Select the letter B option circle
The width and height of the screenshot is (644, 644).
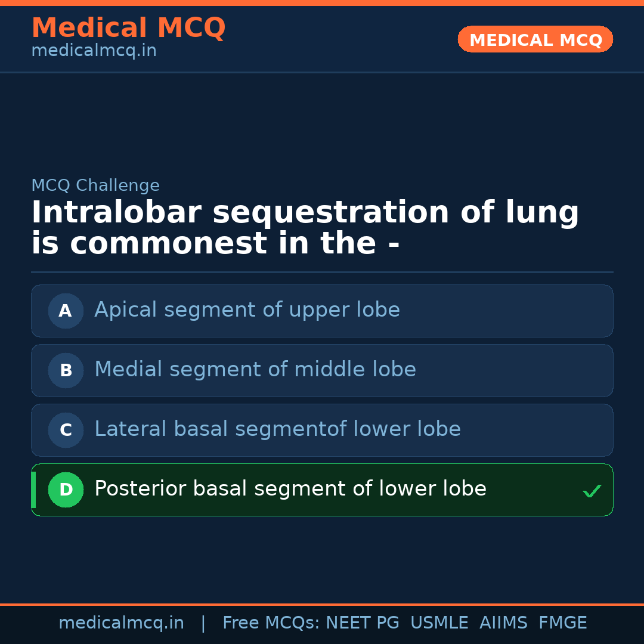pos(66,370)
